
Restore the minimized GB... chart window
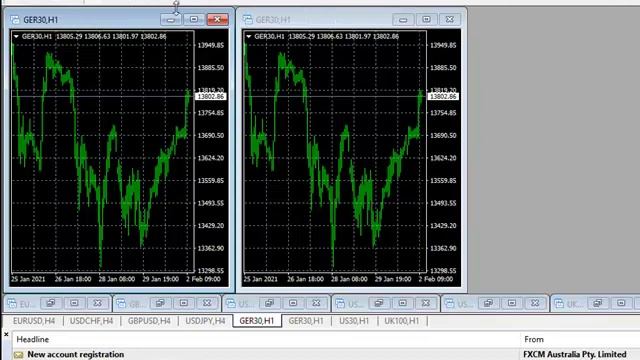point(160,303)
